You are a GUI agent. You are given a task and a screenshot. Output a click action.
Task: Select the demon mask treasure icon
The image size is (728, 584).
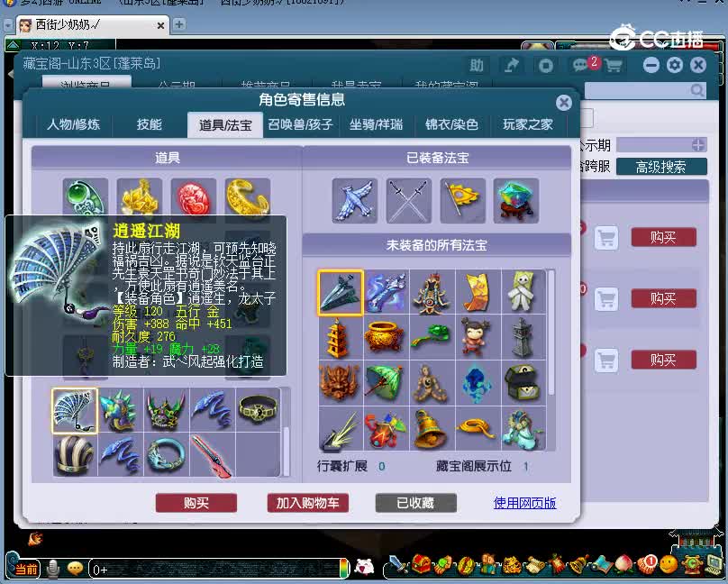[x=341, y=383]
